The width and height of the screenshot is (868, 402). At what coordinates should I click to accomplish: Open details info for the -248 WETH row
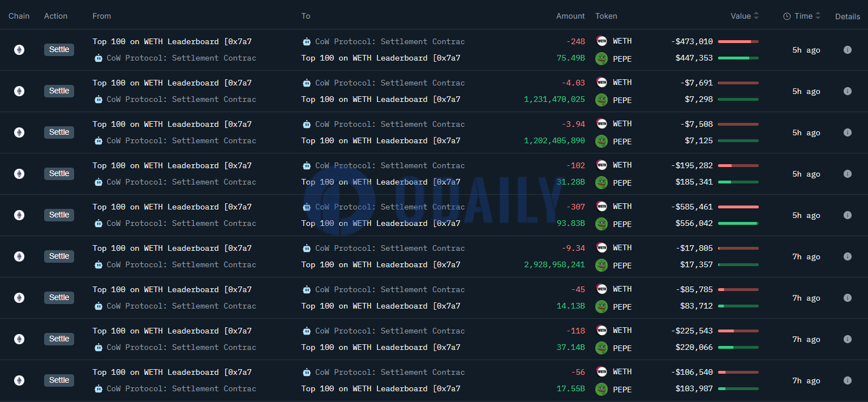coord(847,50)
